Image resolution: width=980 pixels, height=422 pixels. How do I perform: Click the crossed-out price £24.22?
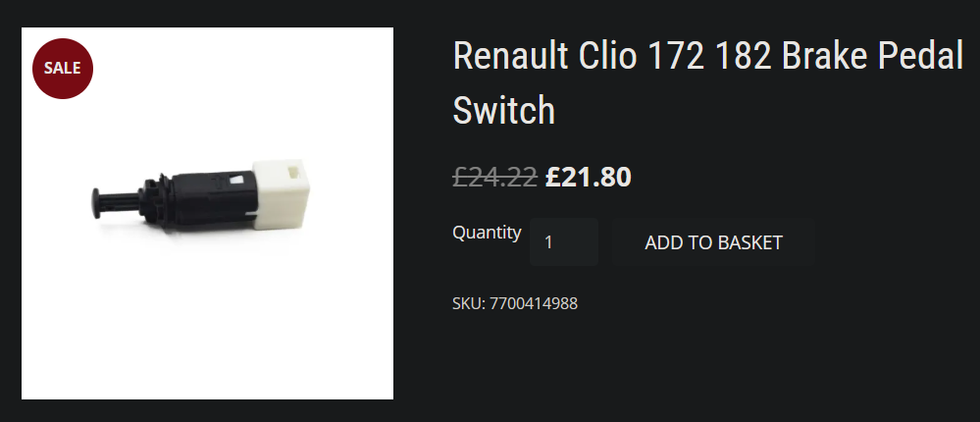pyautogui.click(x=494, y=177)
